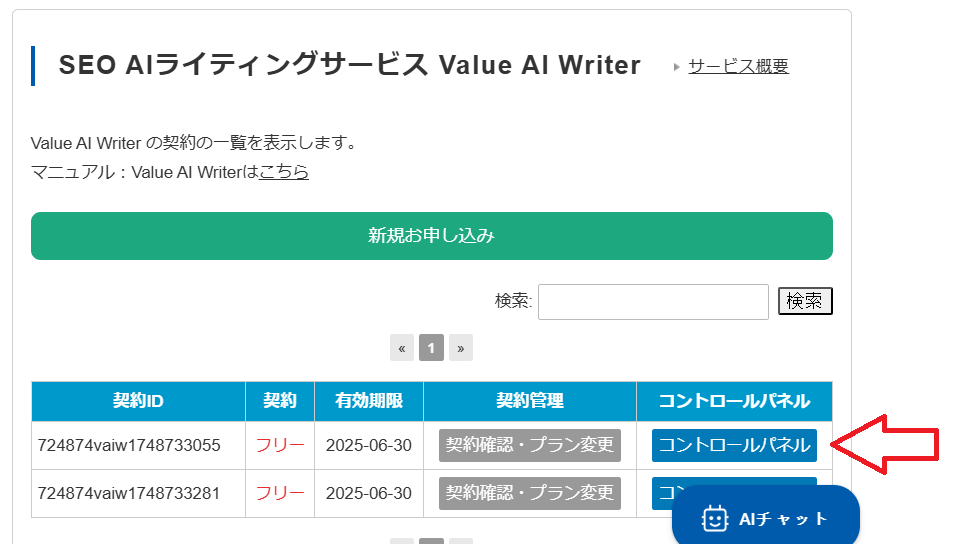The width and height of the screenshot is (978, 544).
Task: Focus the 検索 input field
Action: click(x=653, y=302)
